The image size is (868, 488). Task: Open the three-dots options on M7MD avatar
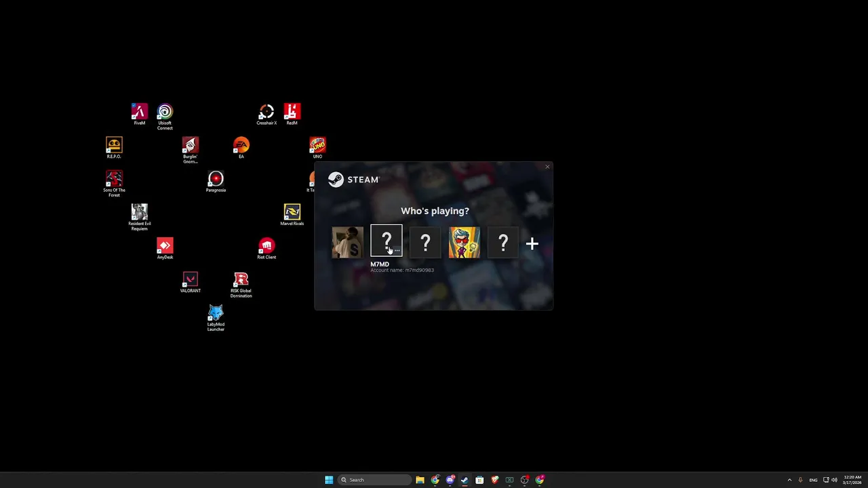click(x=397, y=251)
